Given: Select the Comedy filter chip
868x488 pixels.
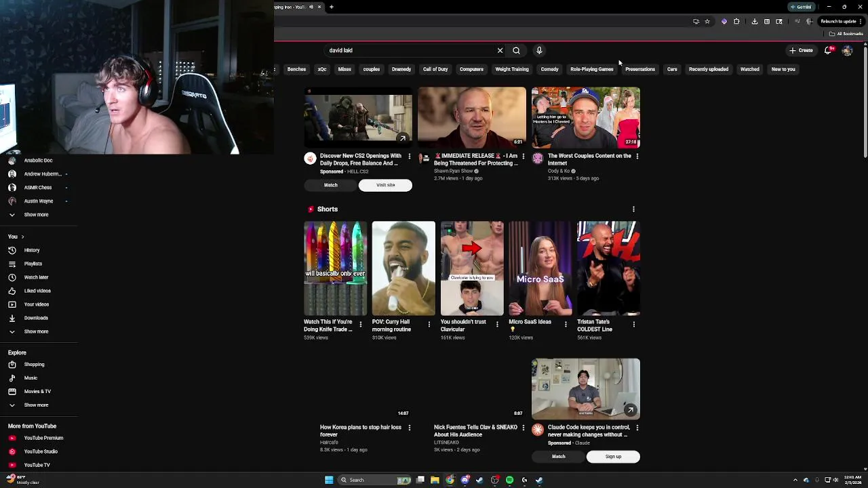Looking at the screenshot, I should [550, 69].
